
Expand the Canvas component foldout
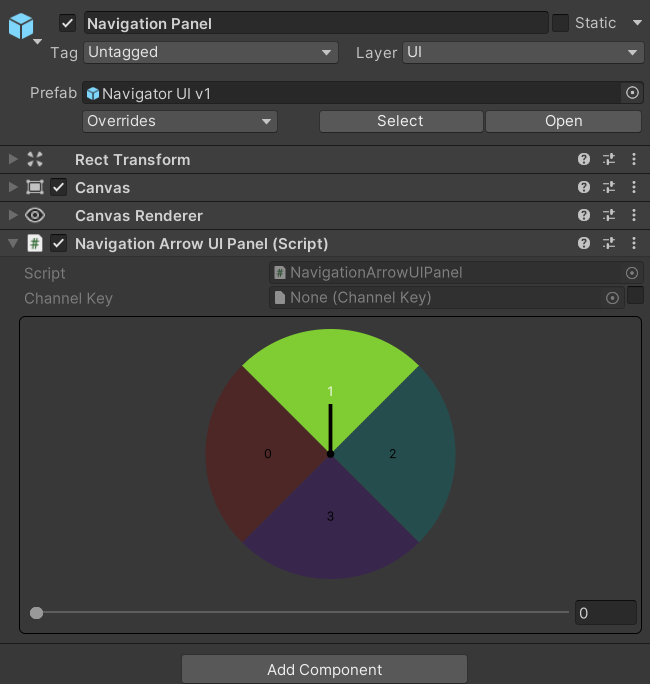pos(13,187)
